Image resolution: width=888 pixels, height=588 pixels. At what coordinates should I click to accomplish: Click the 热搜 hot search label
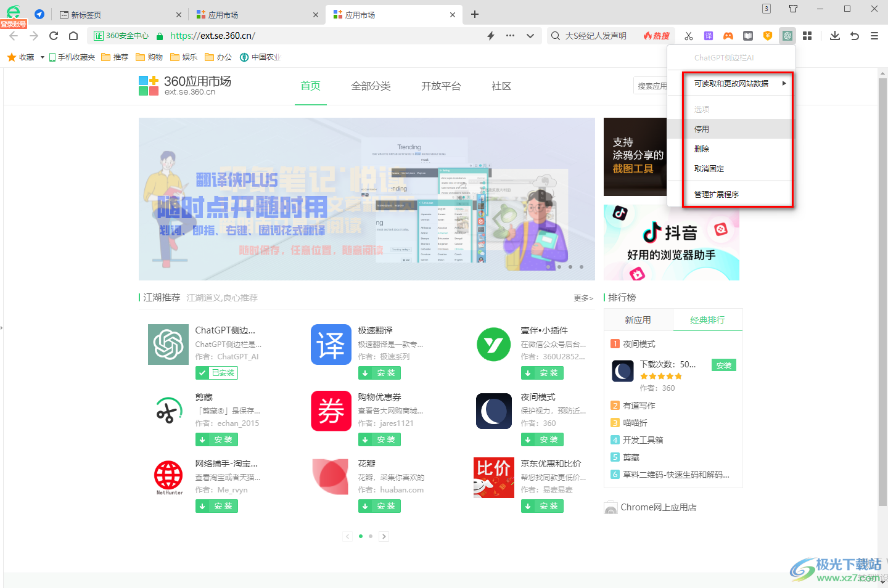point(657,36)
